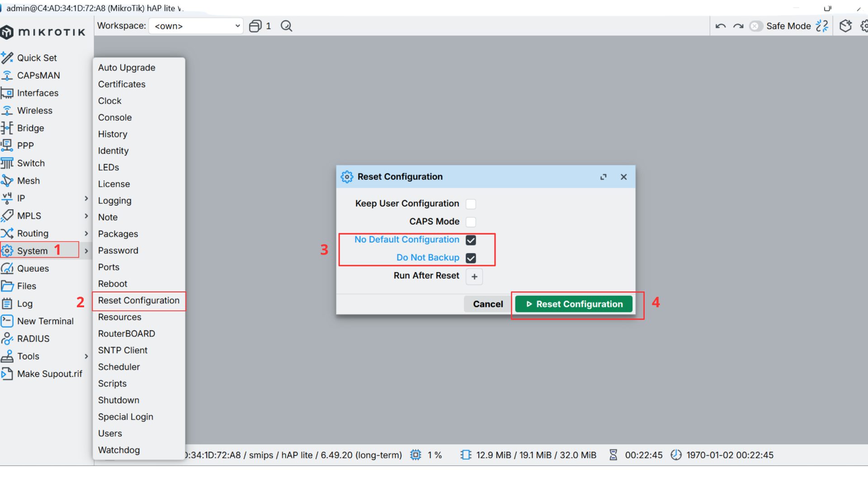Click the PPP sidebar icon

7,145
